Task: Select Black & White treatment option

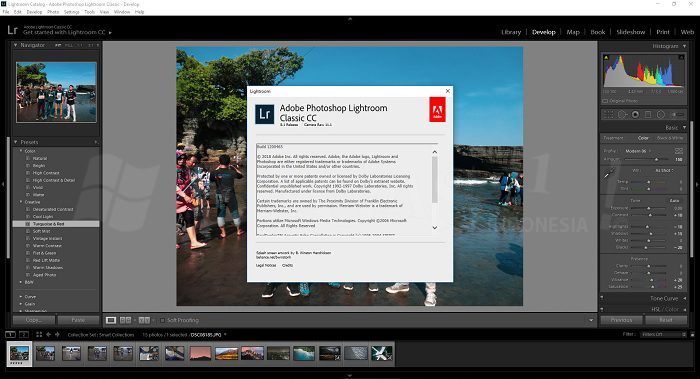Action: (x=670, y=138)
